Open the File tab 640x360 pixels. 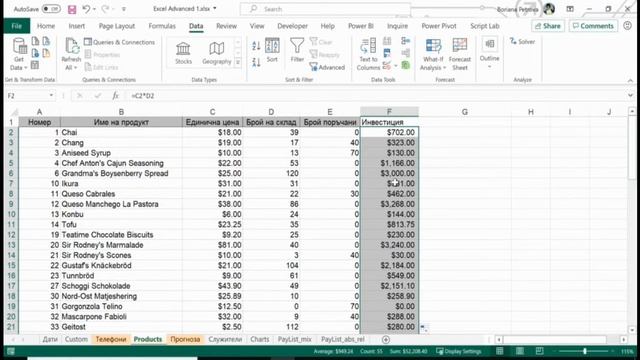(16, 26)
